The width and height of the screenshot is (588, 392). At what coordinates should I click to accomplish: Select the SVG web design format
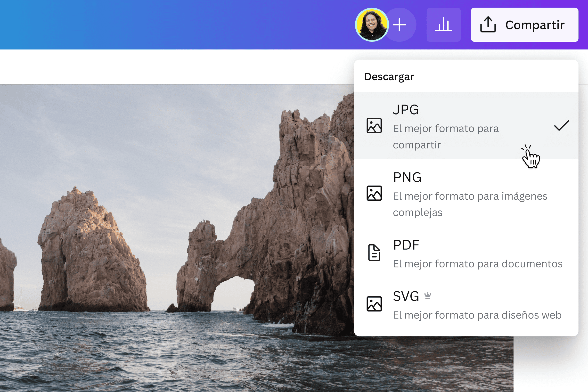click(466, 304)
